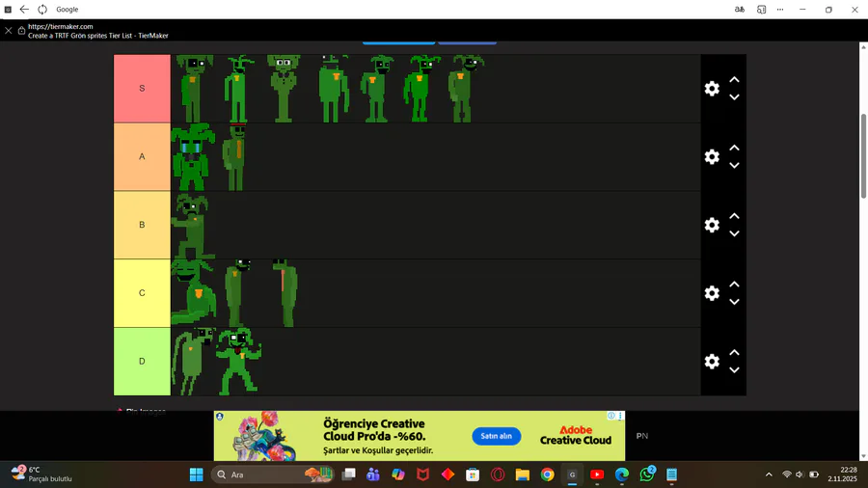The image size is (868, 488).
Task: Select the flexing sprite in the D tier
Action: (238, 361)
